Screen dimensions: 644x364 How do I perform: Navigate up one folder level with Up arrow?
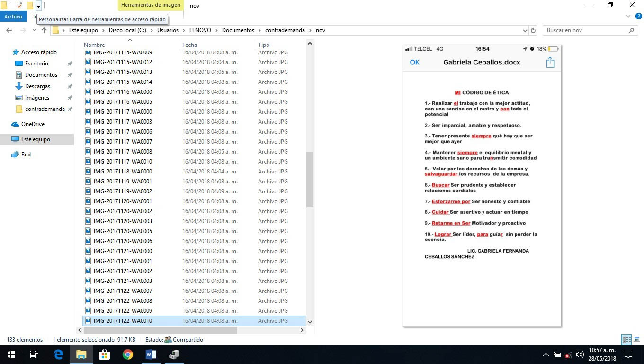point(44,30)
